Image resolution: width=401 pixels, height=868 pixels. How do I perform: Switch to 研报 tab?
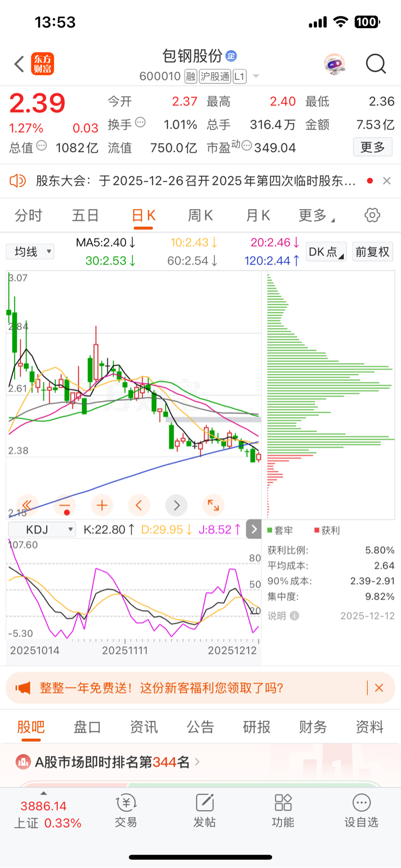coord(256,727)
